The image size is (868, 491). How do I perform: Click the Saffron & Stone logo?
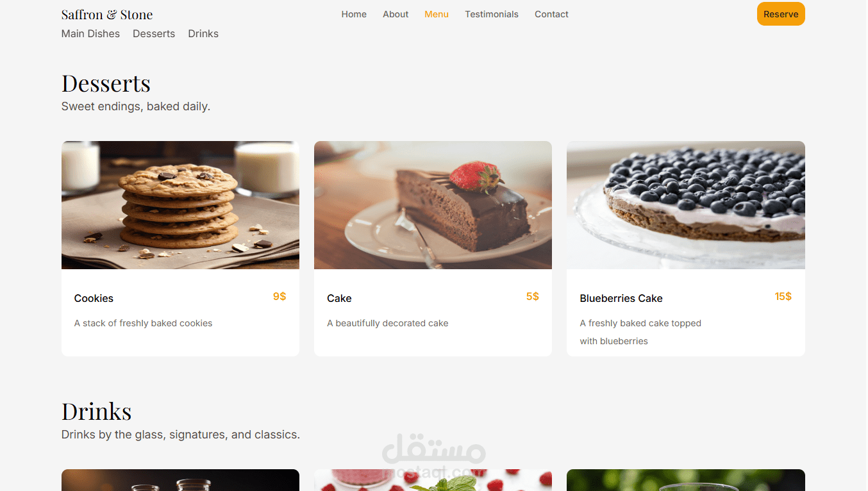point(107,14)
